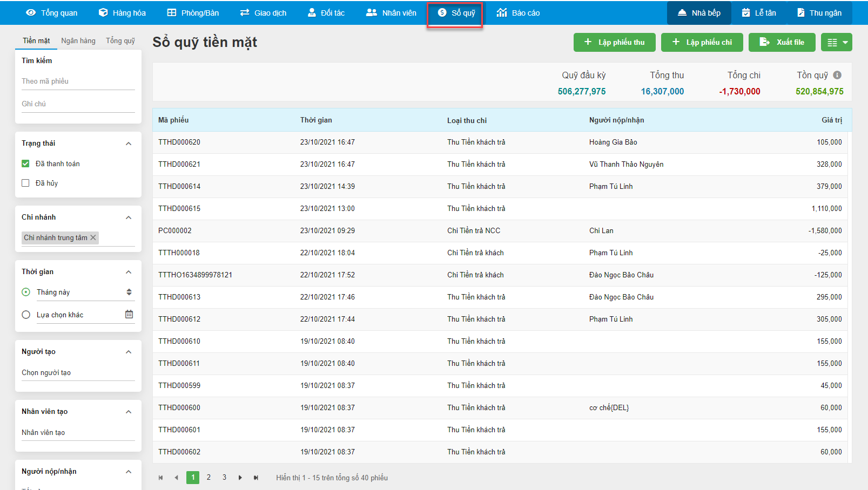Click the Lập phiếu chi button
The image size is (868, 490).
(x=702, y=42)
